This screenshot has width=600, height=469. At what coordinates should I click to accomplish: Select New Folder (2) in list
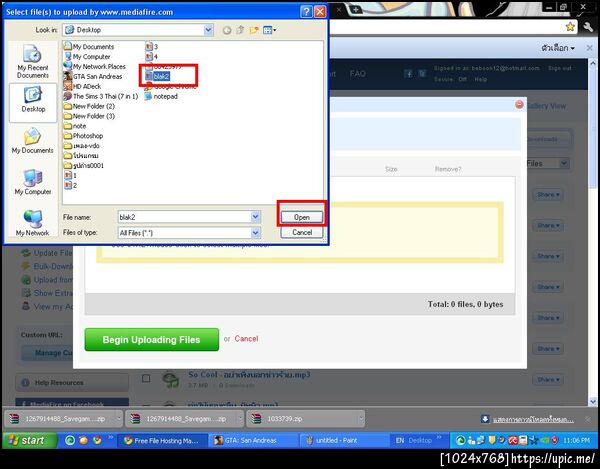pyautogui.click(x=90, y=106)
